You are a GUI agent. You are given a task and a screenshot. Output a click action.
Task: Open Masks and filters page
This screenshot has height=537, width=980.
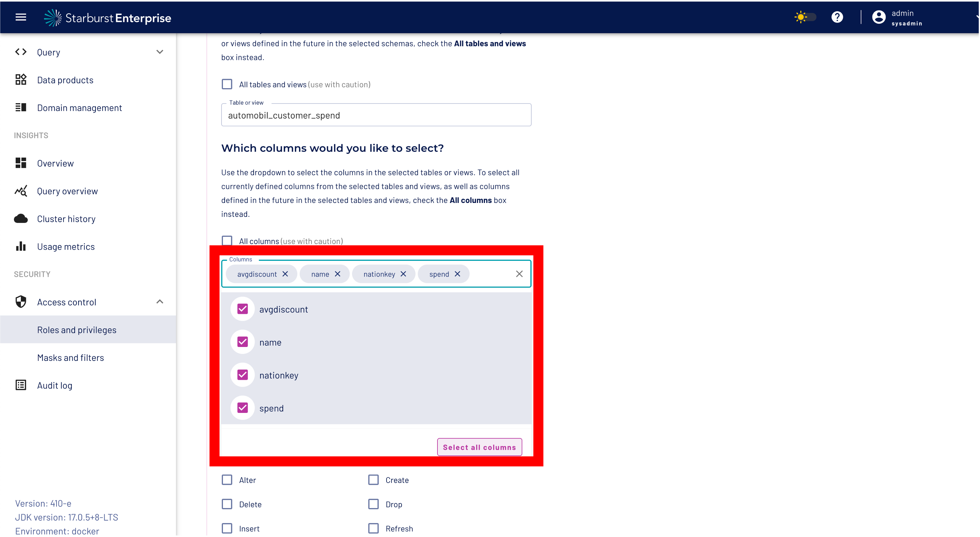coord(70,357)
